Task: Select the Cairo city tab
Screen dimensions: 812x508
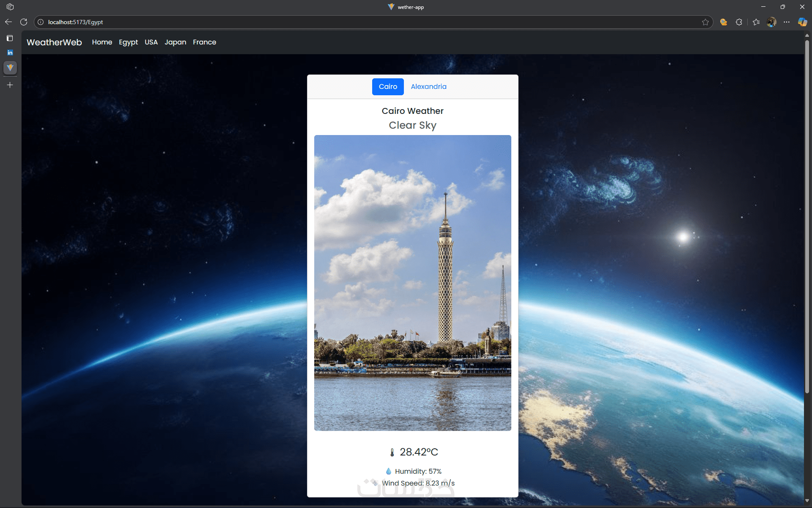Action: coord(388,87)
